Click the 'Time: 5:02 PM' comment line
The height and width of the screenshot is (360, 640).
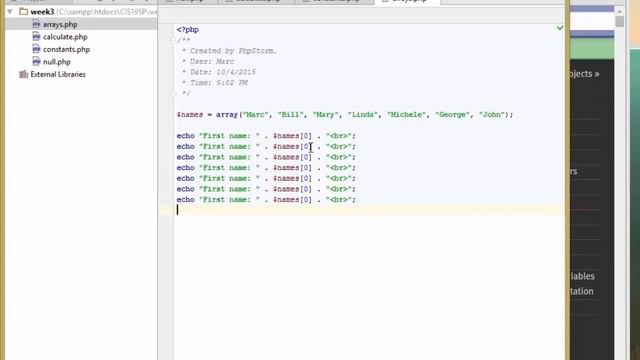[215, 83]
